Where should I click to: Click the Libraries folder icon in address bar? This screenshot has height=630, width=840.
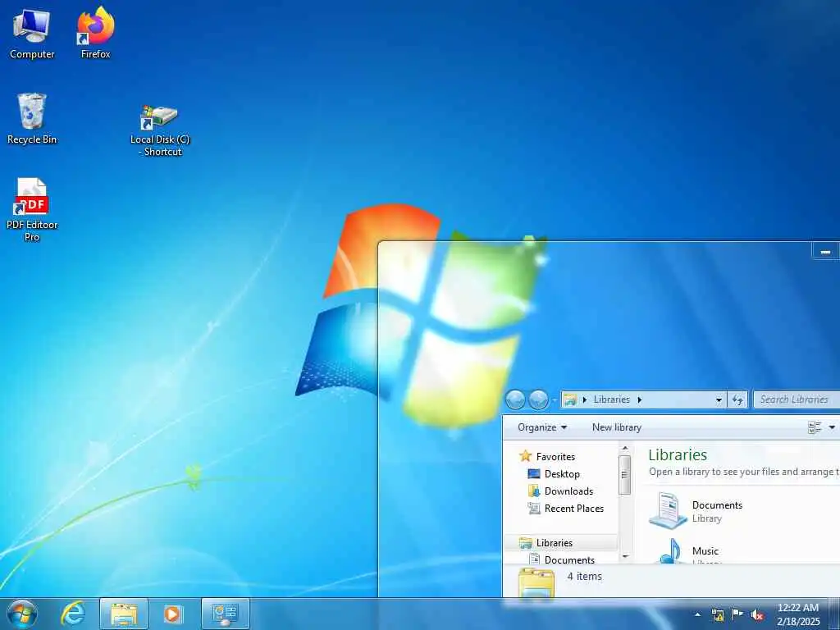point(570,399)
